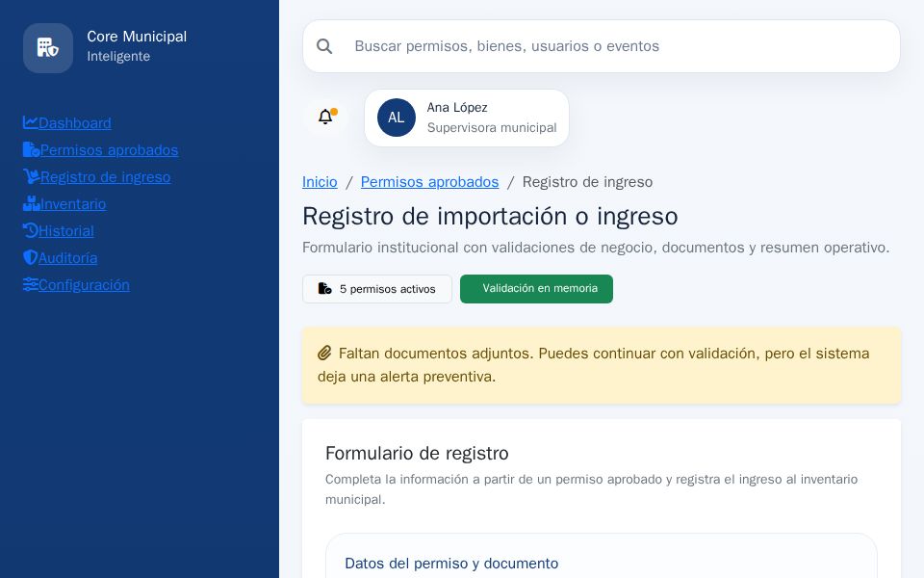Click the 'Core Municipal' title text

click(x=137, y=37)
